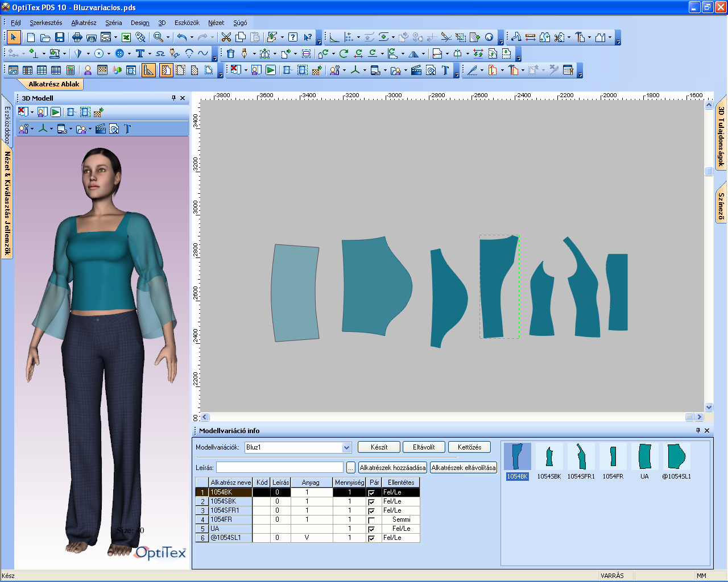Click the T text icon in 3D Modell panel
728x582 pixels.
(127, 129)
